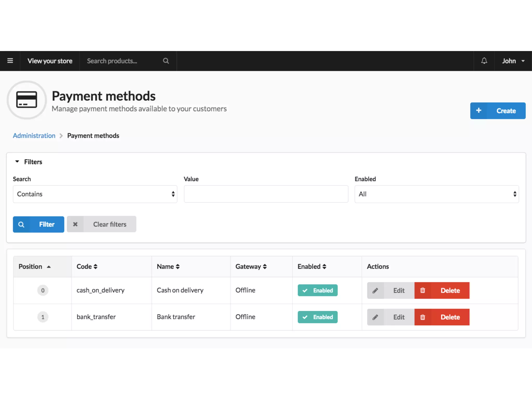Click the X icon on Clear filters
This screenshot has width=532, height=399.
point(75,224)
